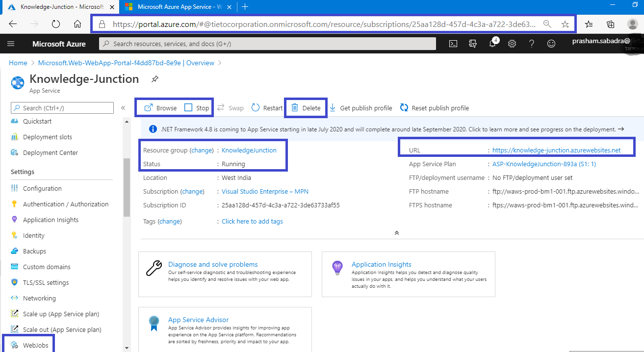644x352 pixels.
Task: Focus the sidebar Search (Ctrl+/) field
Action: pyautogui.click(x=62, y=108)
